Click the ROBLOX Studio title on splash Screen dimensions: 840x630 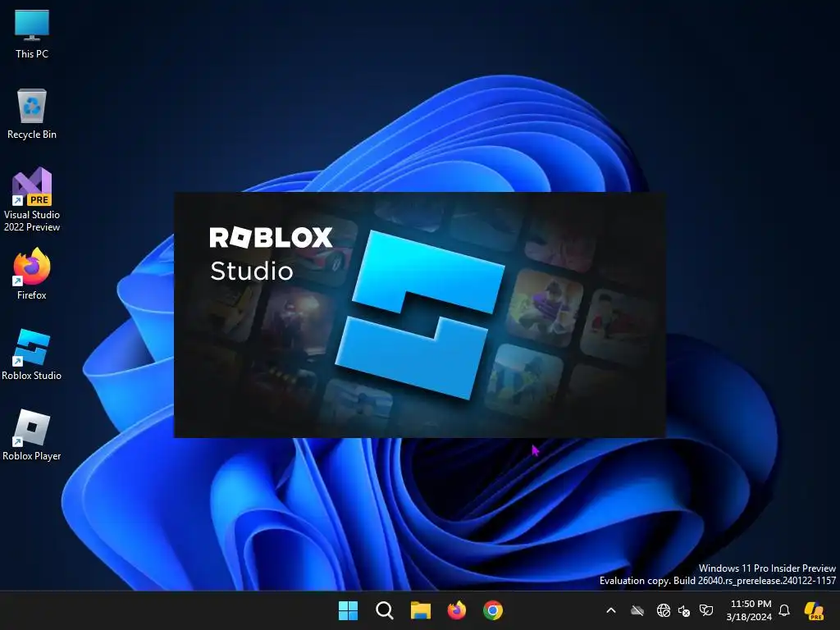tap(271, 254)
